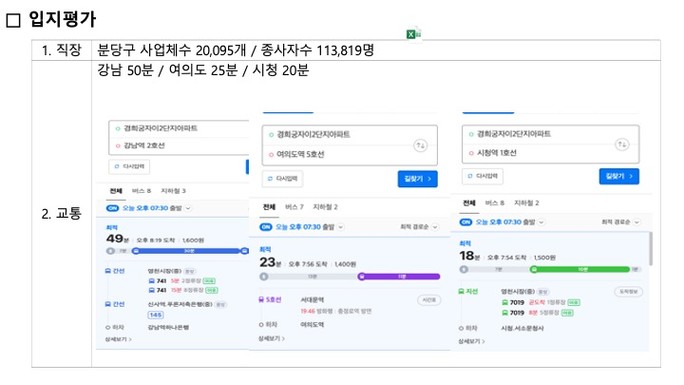Image resolution: width=684 pixels, height=385 pixels.
Task: Click 길찾기 button in 여의도역 panel
Action: click(x=417, y=179)
